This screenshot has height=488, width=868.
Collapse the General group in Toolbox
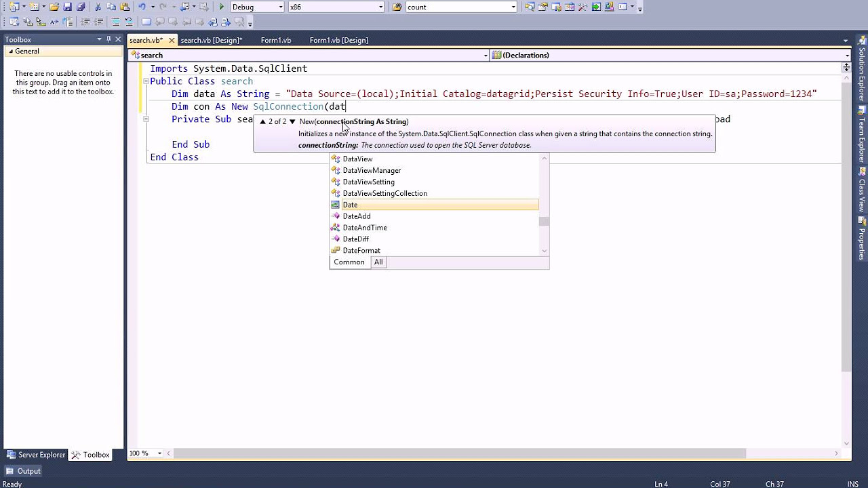pyautogui.click(x=11, y=52)
